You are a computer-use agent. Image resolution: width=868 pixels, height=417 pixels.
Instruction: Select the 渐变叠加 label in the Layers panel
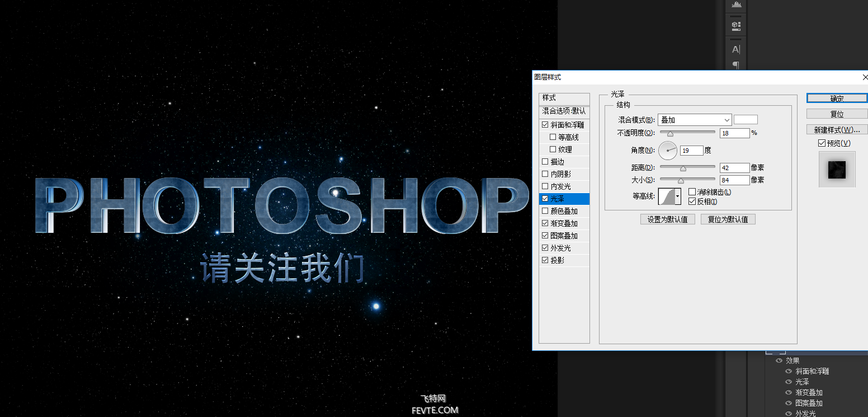pos(809,392)
